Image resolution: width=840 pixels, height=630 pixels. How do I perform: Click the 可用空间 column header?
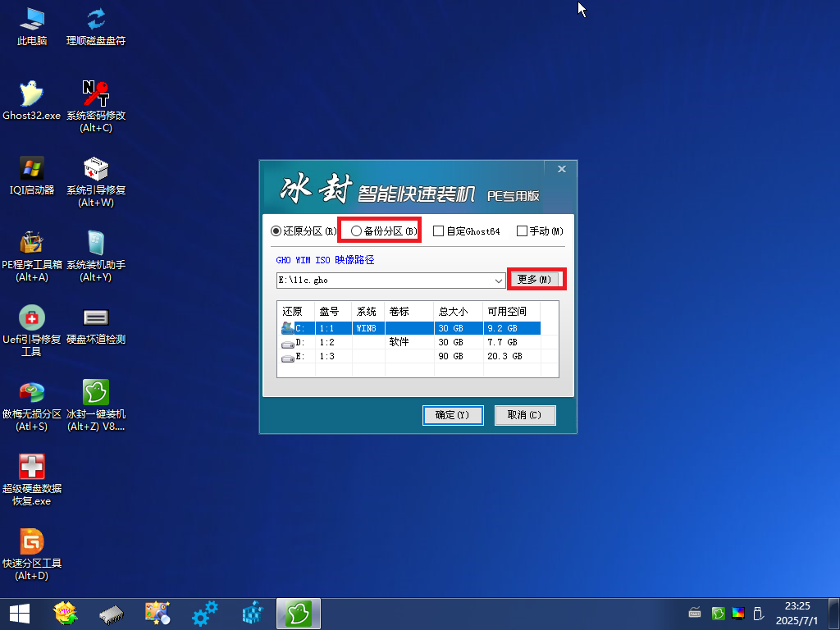pyautogui.click(x=512, y=311)
